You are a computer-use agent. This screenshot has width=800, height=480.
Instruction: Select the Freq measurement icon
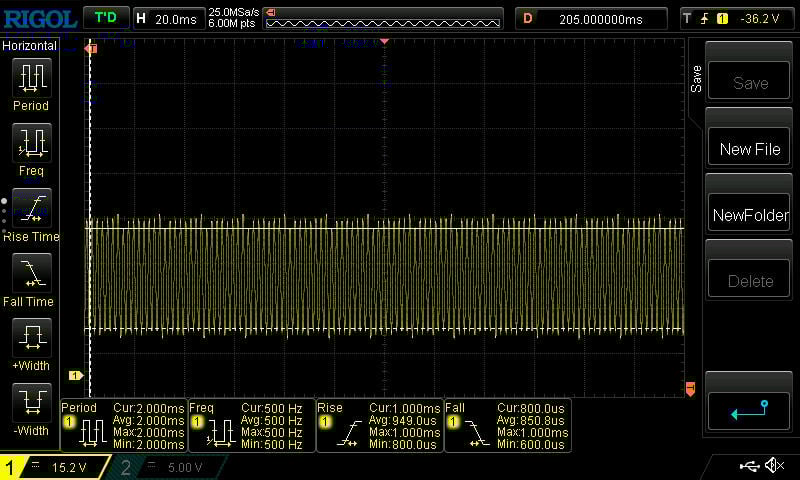click(31, 142)
